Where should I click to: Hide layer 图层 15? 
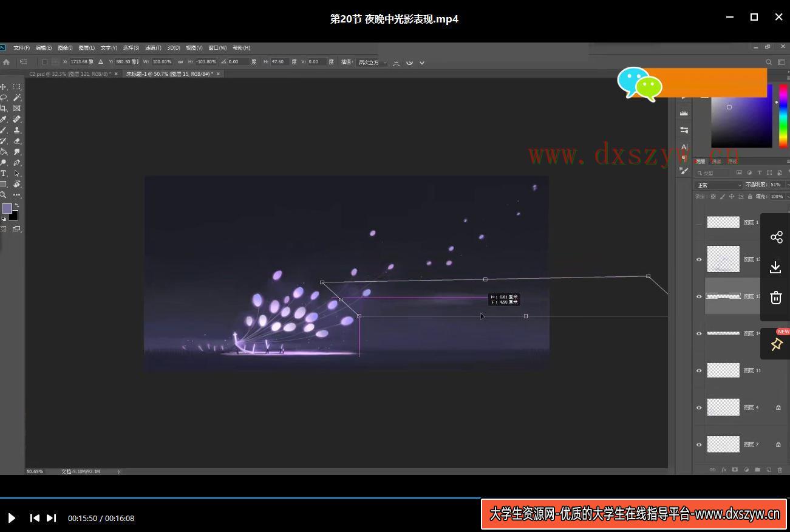699,296
